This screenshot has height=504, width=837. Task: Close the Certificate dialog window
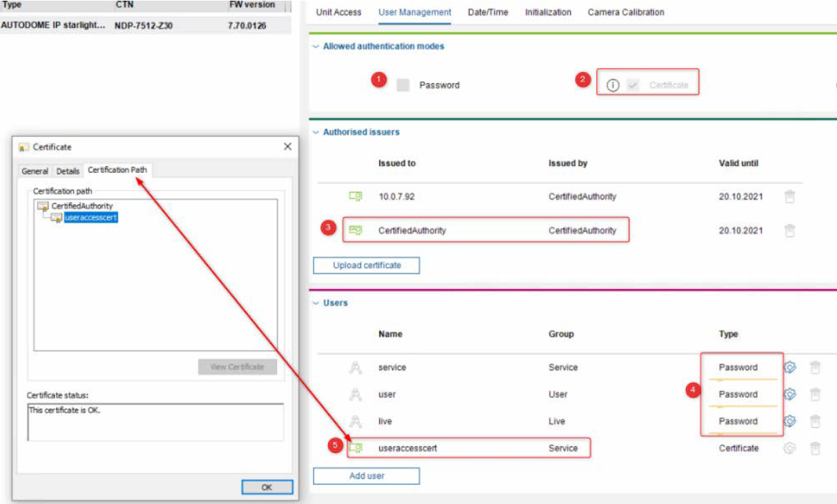[x=287, y=147]
